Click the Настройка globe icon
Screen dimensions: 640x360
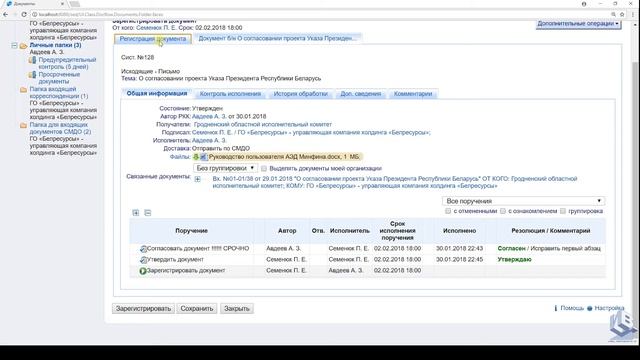(x=589, y=308)
